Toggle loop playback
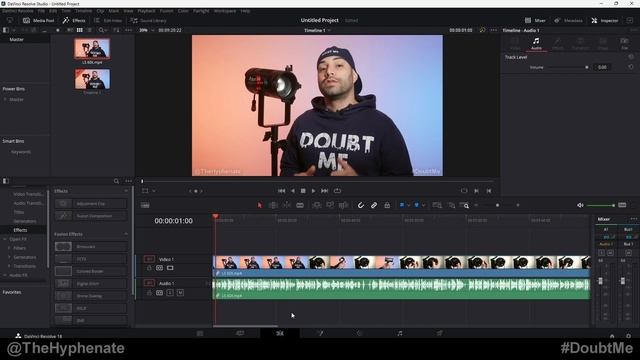Image resolution: width=640 pixels, height=360 pixels. [337, 191]
